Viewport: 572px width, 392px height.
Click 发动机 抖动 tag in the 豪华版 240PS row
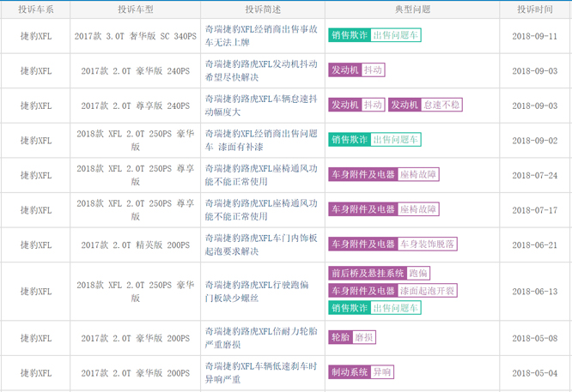(356, 70)
